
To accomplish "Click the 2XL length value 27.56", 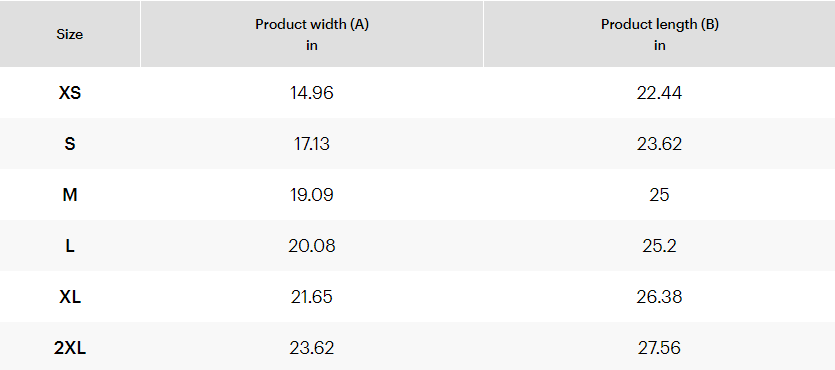I will (x=659, y=348).
